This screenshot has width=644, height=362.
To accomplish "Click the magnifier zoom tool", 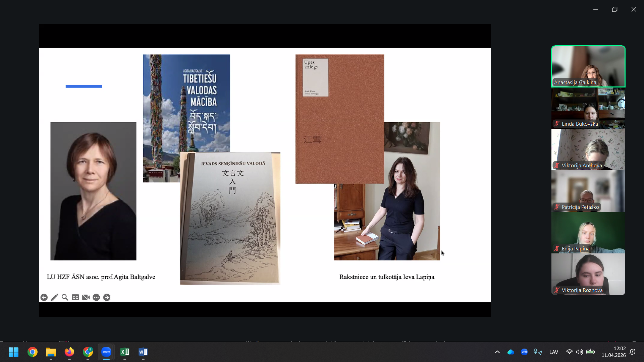I will (x=65, y=297).
